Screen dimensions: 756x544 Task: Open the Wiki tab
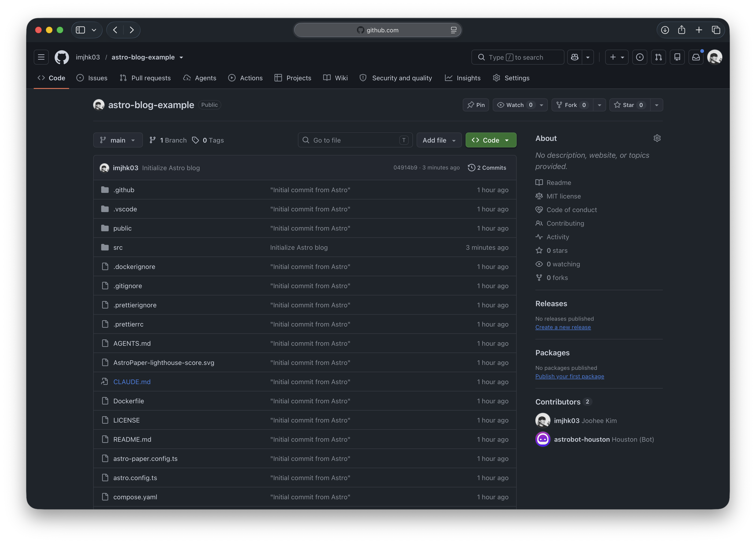335,78
